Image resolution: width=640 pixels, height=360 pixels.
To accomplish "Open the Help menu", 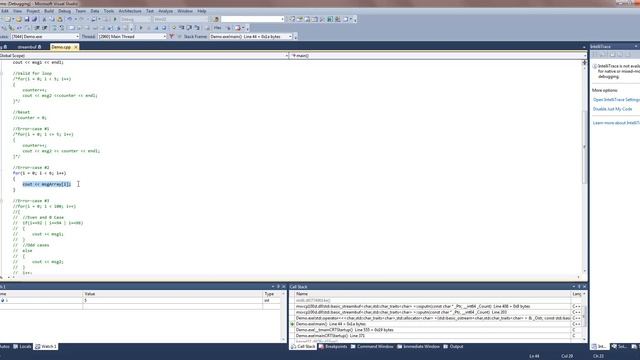I will point(202,11).
